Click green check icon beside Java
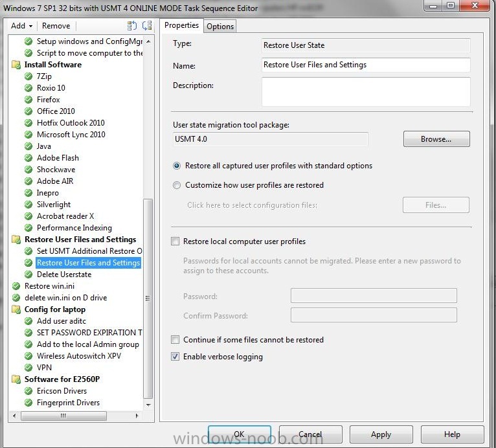This screenshot has width=496, height=448. pos(28,146)
